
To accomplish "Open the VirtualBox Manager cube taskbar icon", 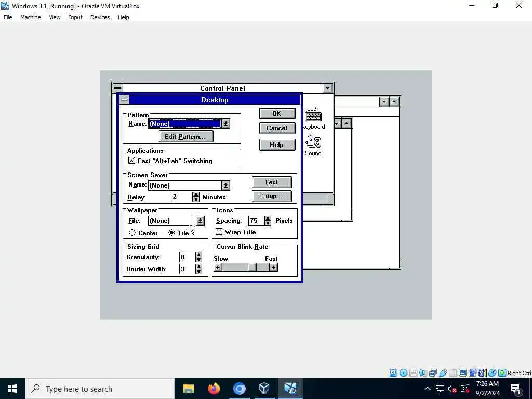I will (x=264, y=389).
